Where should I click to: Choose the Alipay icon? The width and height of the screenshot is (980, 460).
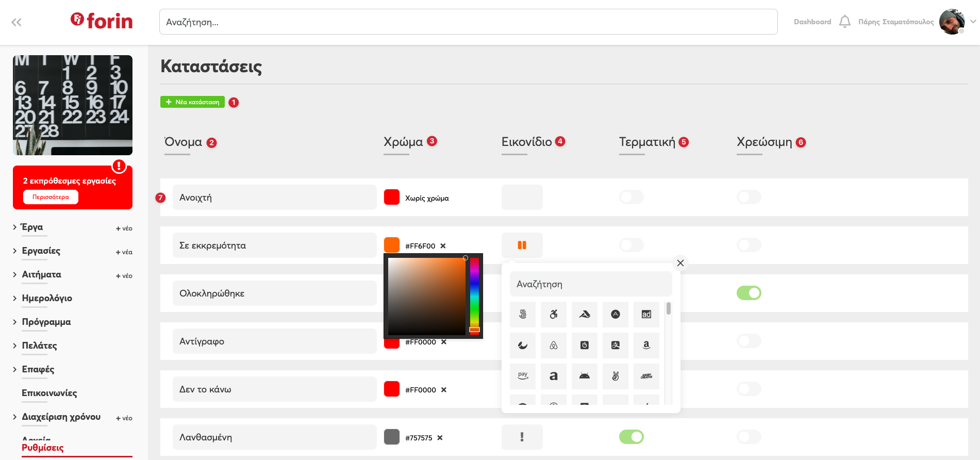pyautogui.click(x=615, y=346)
